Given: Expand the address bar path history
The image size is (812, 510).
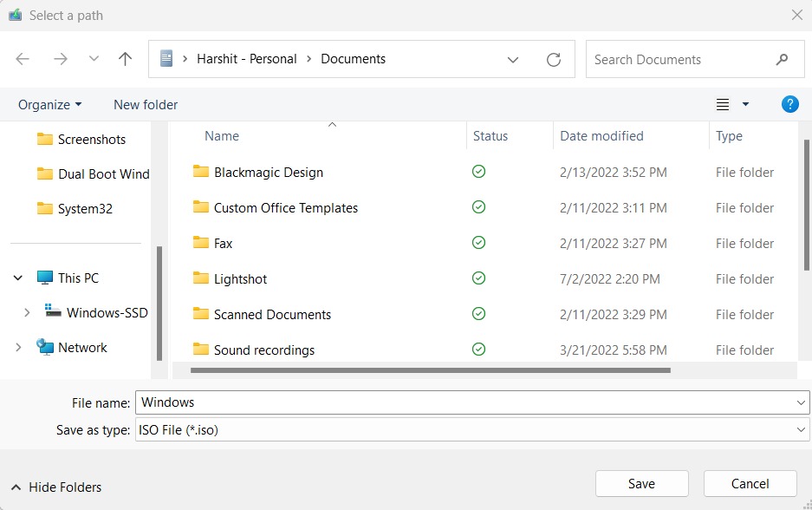Looking at the screenshot, I should point(513,60).
